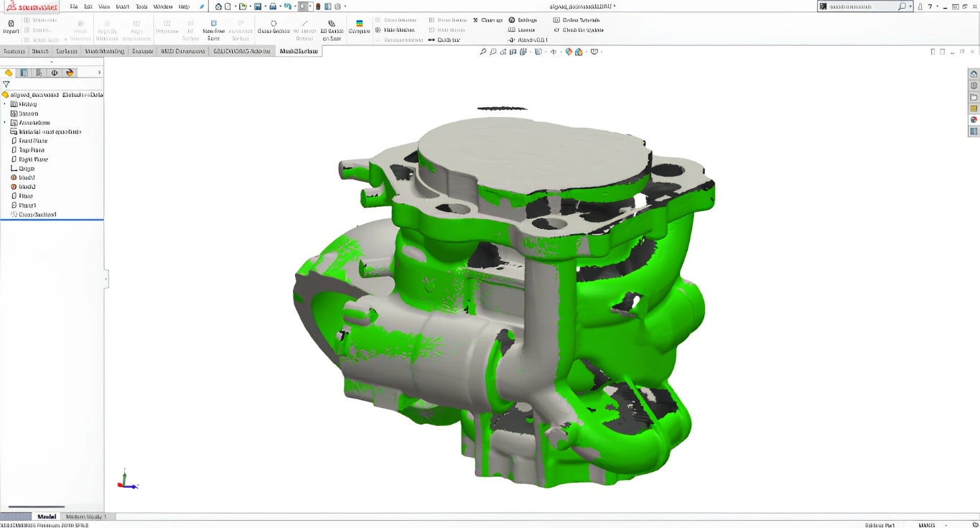Select the ConfigurationManager tab icon
This screenshot has width=980, height=528.
tap(39, 73)
